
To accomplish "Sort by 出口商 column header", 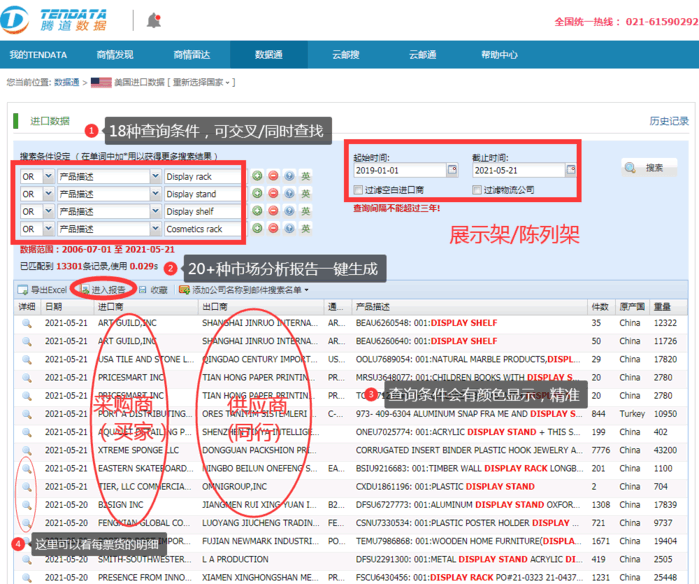I will pos(261,307).
